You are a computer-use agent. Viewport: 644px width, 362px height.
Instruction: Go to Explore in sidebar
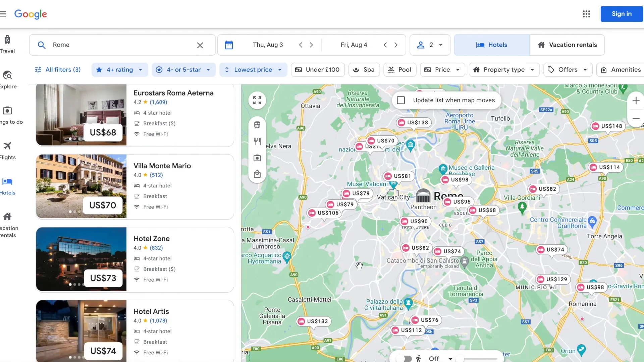tap(7, 80)
